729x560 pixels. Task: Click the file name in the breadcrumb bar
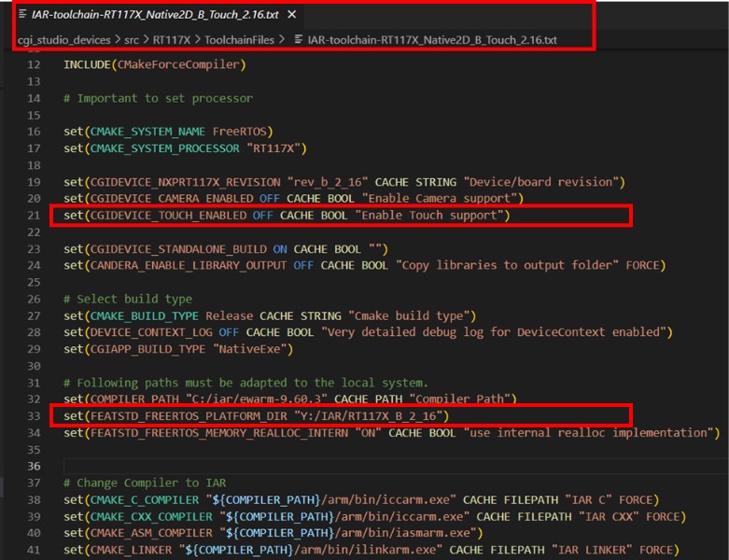click(x=432, y=40)
